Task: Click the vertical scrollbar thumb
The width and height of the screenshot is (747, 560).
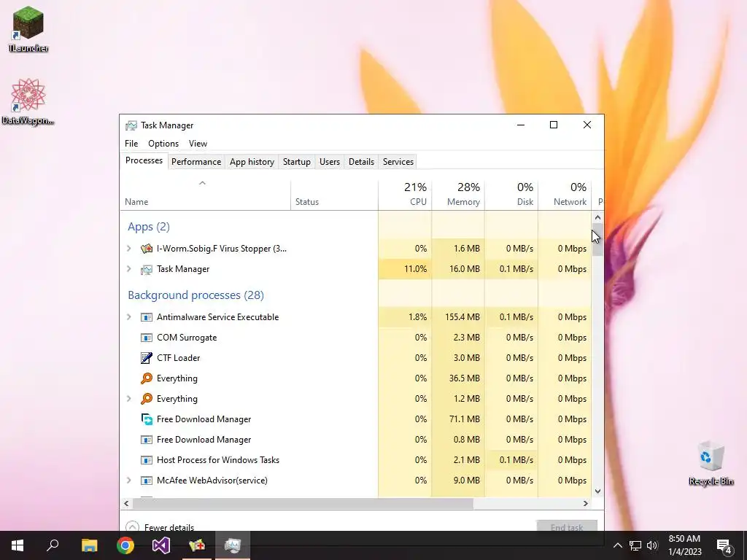Action: coord(598,239)
